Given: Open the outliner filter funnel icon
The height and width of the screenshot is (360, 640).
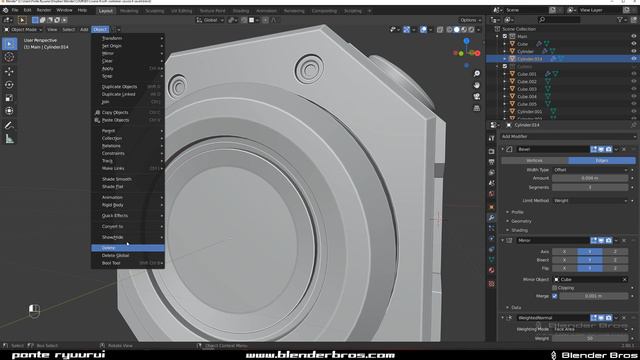Looking at the screenshot, I should coord(620,20).
